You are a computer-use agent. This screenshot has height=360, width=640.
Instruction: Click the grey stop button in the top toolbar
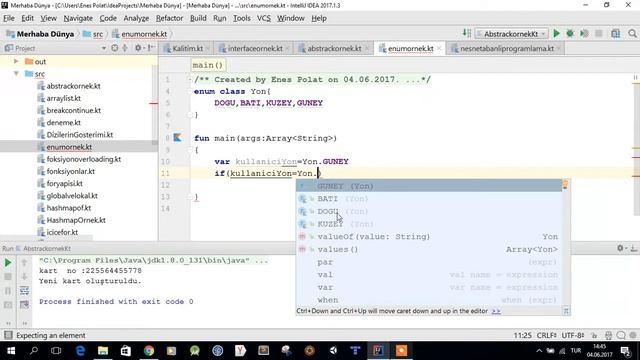coord(598,33)
